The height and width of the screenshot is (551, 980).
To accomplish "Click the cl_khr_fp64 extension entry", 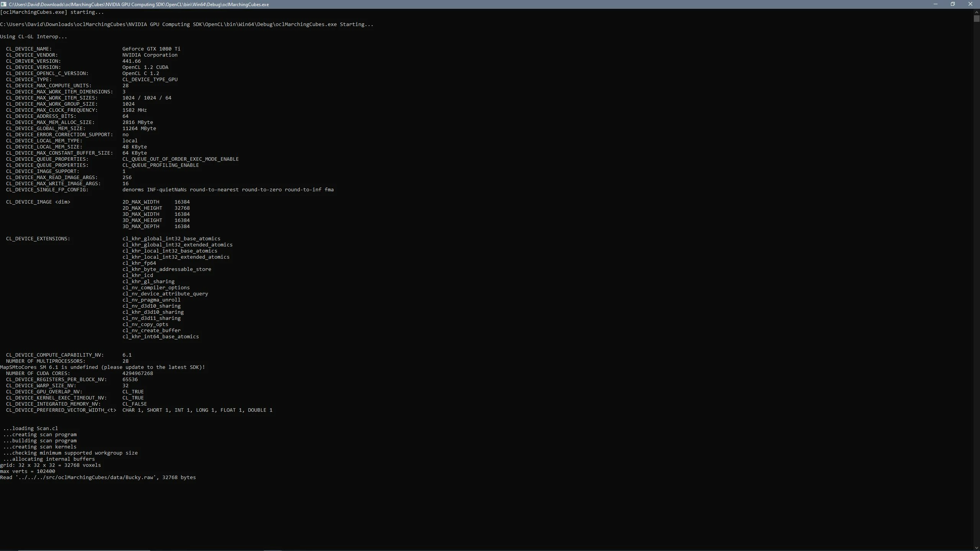I will coord(139,263).
